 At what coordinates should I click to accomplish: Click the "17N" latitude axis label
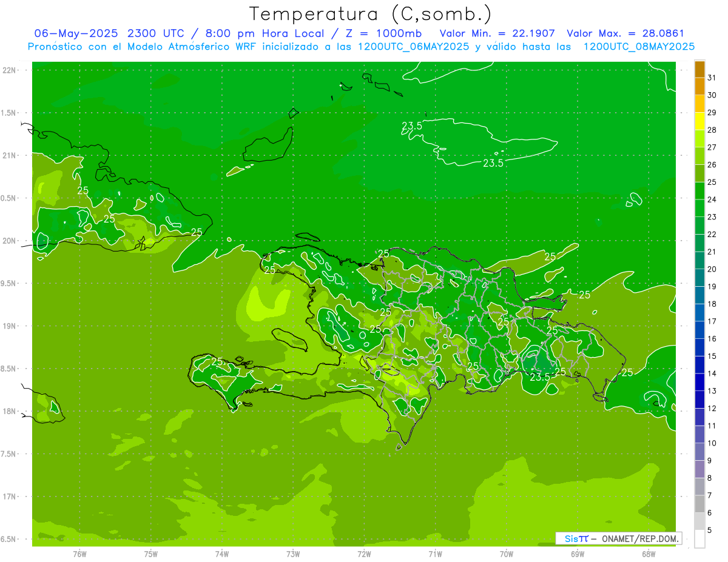(x=10, y=497)
